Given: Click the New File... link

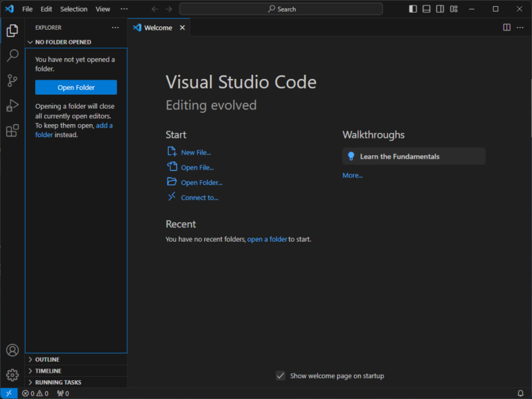Looking at the screenshot, I should click(195, 152).
